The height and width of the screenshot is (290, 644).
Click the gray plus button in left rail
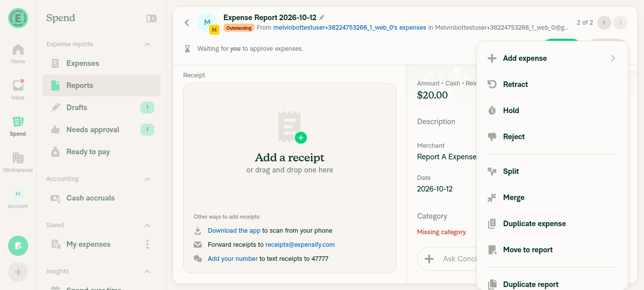(18, 272)
